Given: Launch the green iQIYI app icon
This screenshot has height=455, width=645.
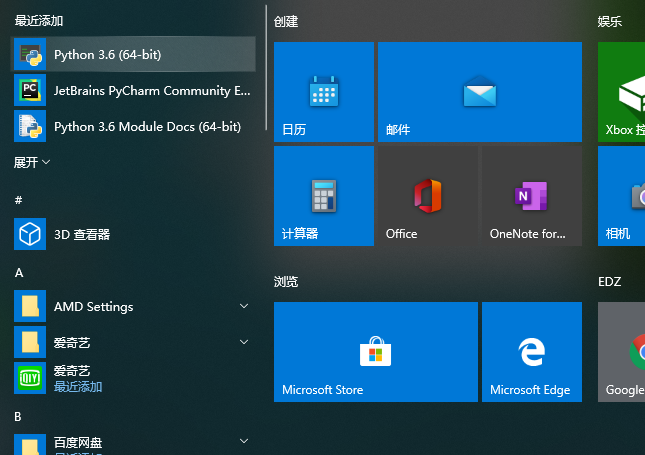Looking at the screenshot, I should coord(30,378).
